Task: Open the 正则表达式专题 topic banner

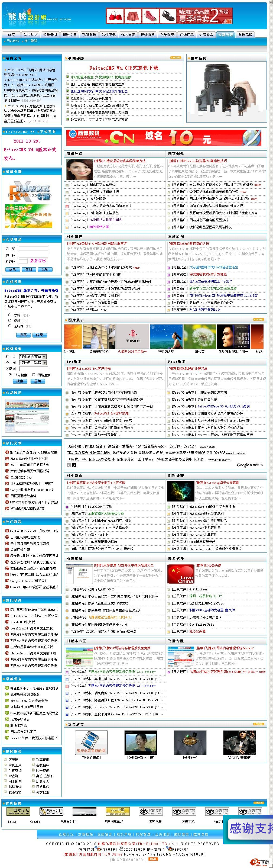Action: pyautogui.click(x=29, y=191)
